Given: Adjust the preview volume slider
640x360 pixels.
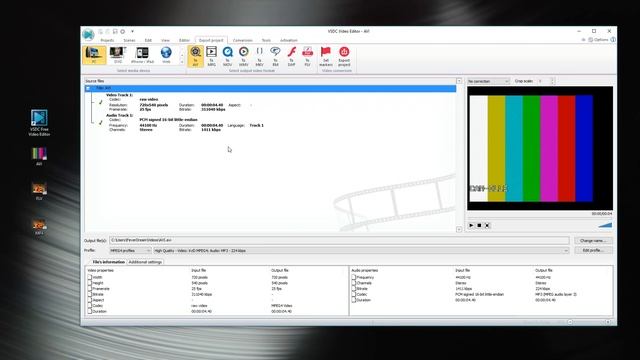Looking at the screenshot, I should pyautogui.click(x=605, y=225).
